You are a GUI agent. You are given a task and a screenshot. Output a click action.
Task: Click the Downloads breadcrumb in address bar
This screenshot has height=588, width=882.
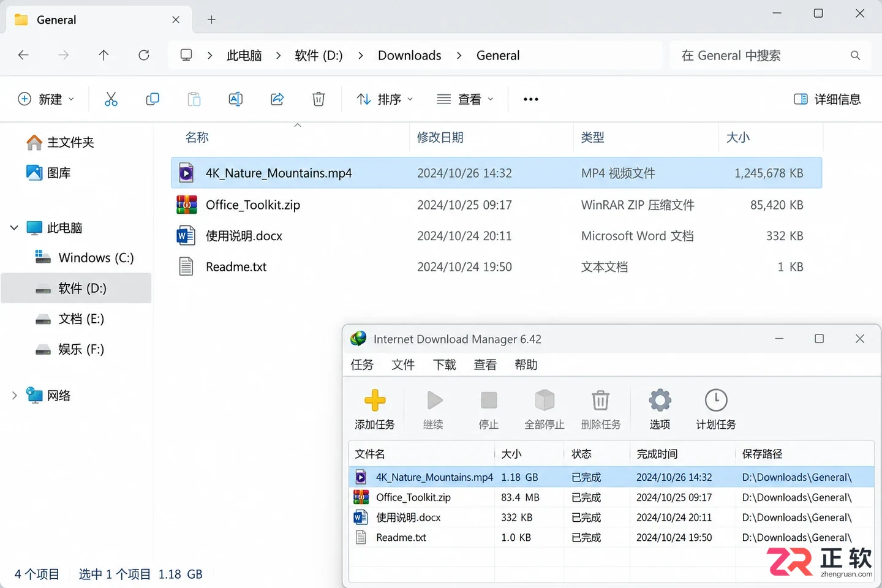tap(410, 56)
